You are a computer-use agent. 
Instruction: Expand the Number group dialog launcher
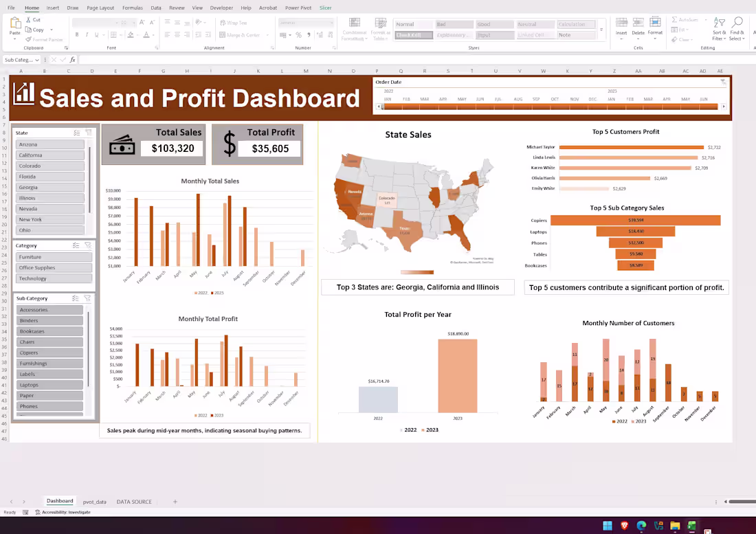click(335, 47)
